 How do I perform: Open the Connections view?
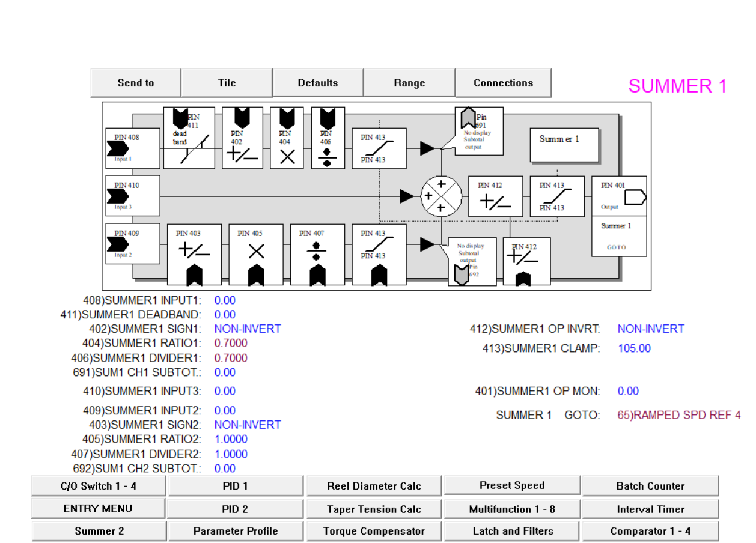503,83
